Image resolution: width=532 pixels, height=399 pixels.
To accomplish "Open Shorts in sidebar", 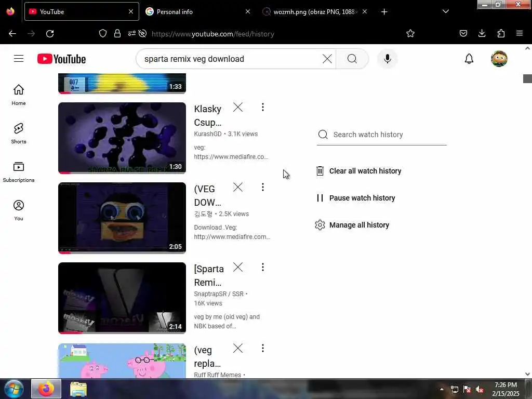I will pos(19,134).
